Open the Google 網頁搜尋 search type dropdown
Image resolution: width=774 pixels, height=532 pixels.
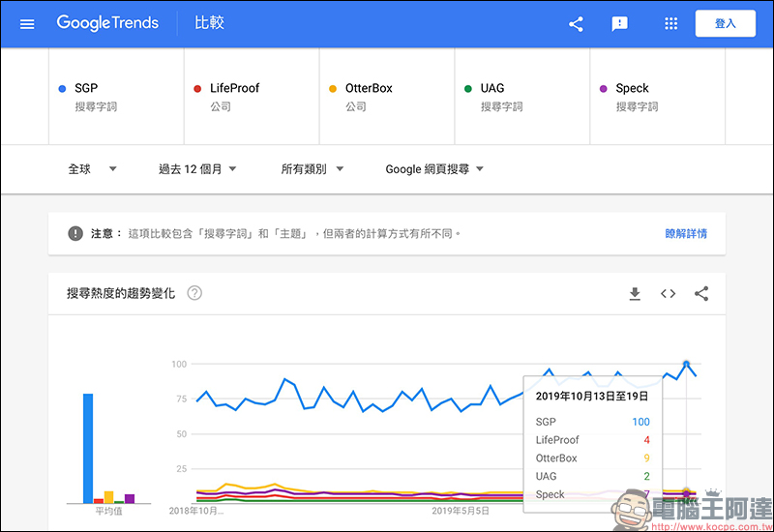(434, 169)
